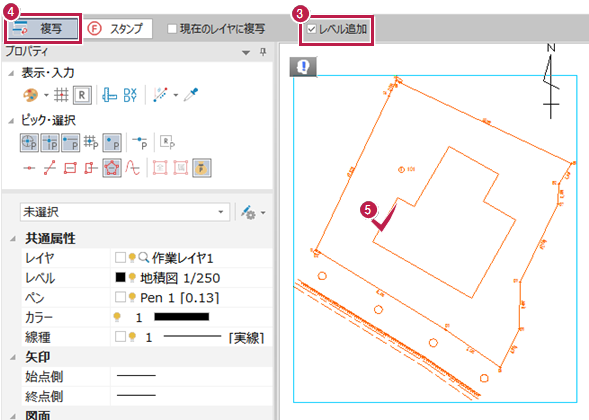Collapse the 共通属性 section
Screen dimensions: 589x420
13,239
